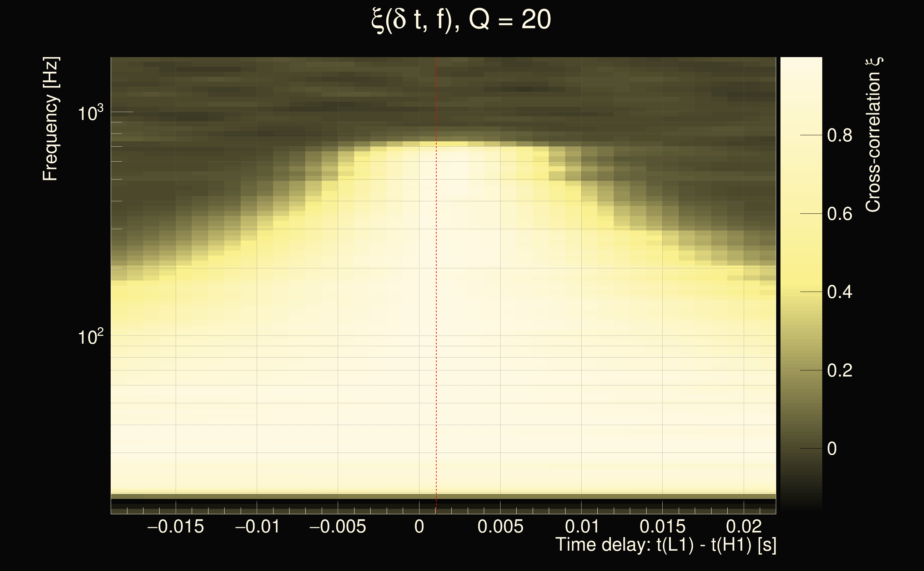Click the 0.015 time delay tick label
Viewport: 924px width, 571px height.
coord(662,526)
